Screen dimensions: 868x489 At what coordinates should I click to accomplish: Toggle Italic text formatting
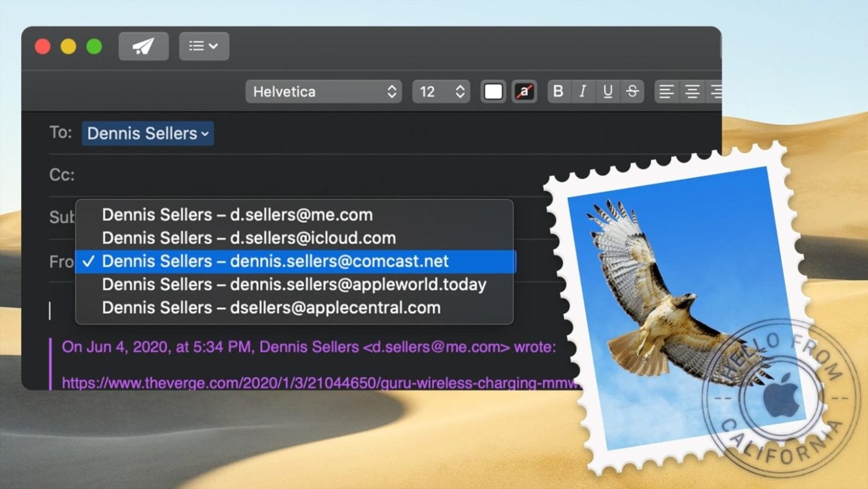click(x=583, y=92)
